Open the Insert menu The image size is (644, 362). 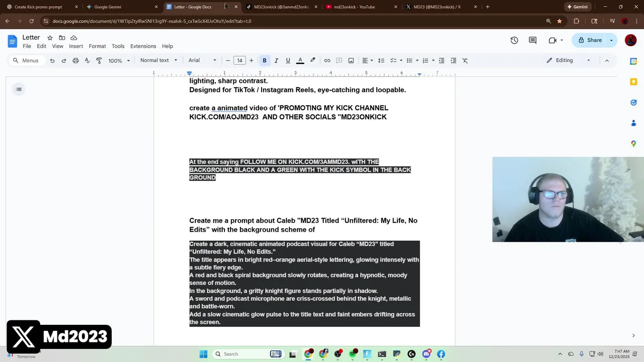click(x=76, y=46)
